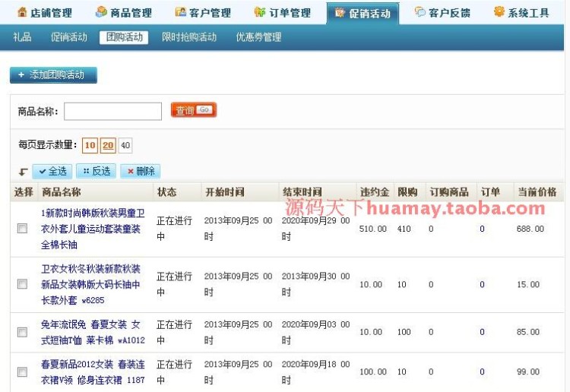Click the 查询 Go search button
The width and height of the screenshot is (570, 392).
click(x=194, y=109)
